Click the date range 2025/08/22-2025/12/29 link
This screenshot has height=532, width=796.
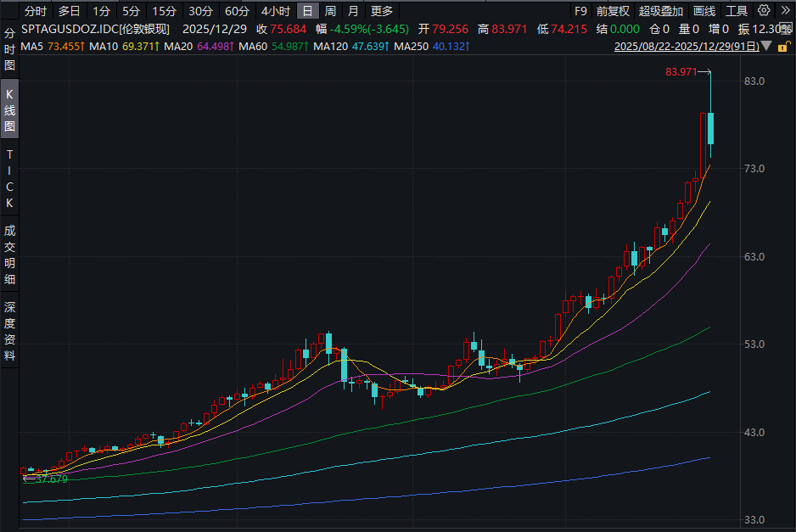687,46
